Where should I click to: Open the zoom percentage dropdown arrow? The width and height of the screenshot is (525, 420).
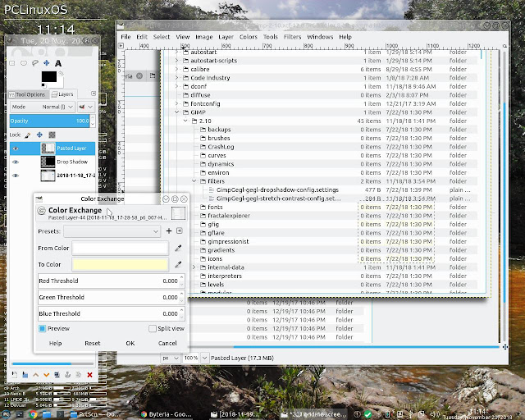click(204, 358)
